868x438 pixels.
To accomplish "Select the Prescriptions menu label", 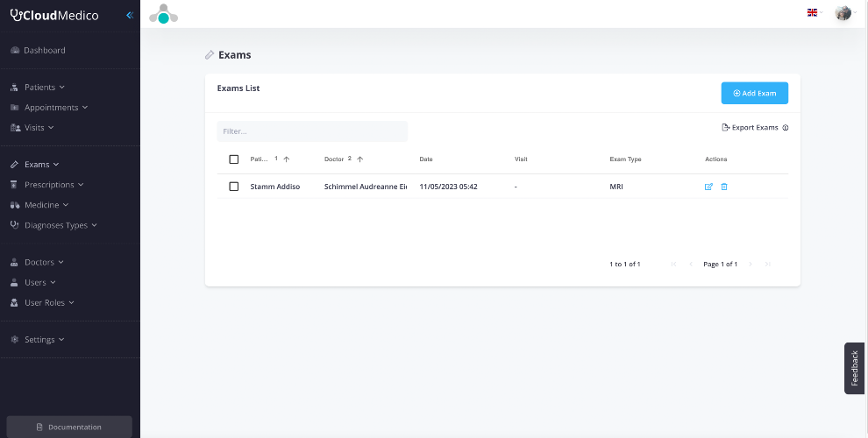I will click(49, 185).
